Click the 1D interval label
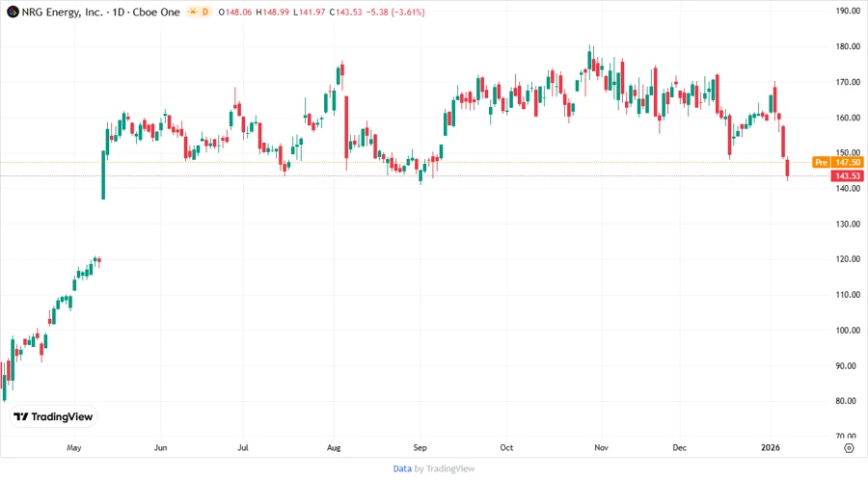Viewport: 868px width, 480px height. (119, 13)
